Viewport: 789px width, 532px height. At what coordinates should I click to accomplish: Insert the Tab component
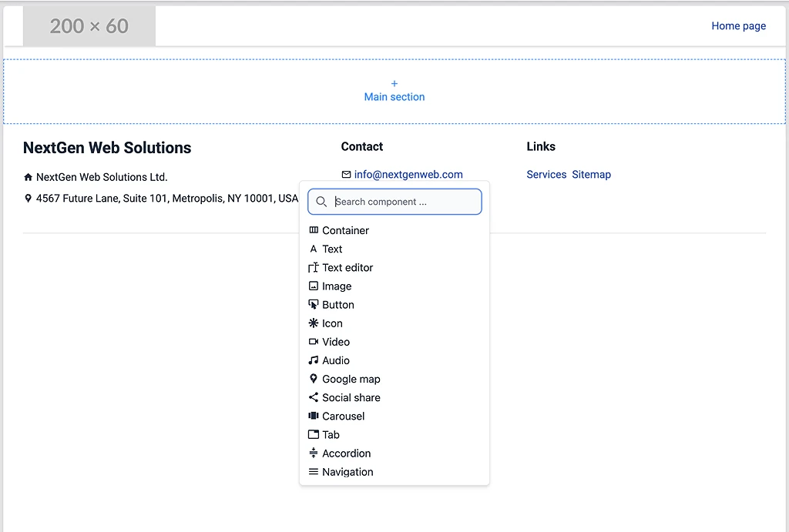(x=331, y=435)
